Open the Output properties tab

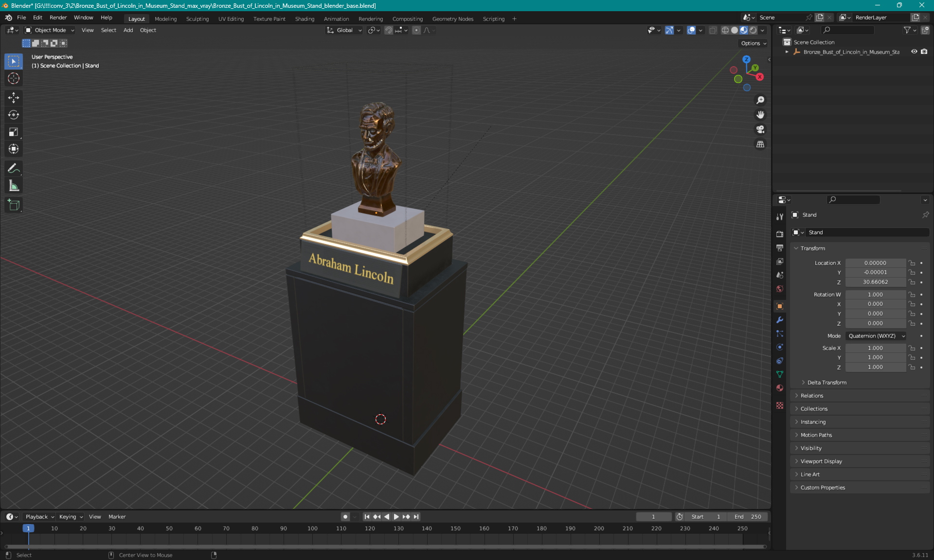780,248
